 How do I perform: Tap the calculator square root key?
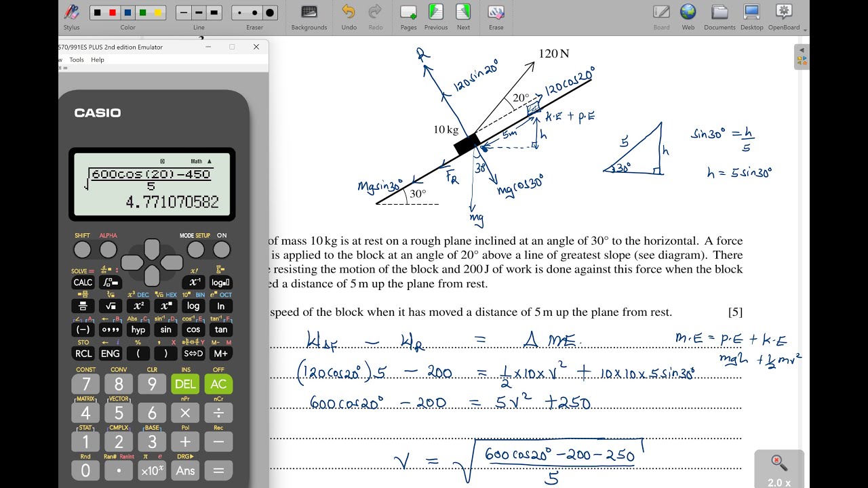tap(110, 306)
